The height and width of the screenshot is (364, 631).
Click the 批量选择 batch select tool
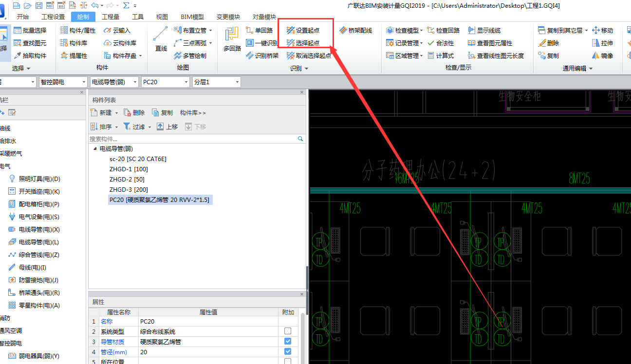[x=30, y=30]
